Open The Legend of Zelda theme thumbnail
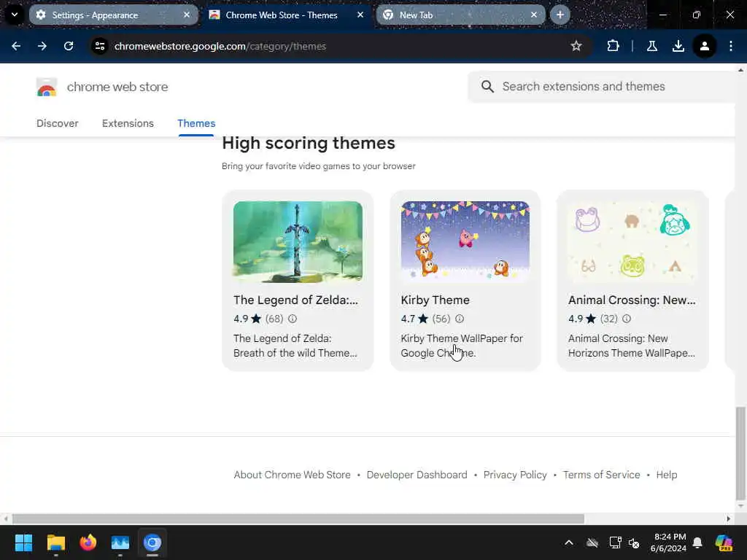This screenshot has width=747, height=560. tap(298, 241)
